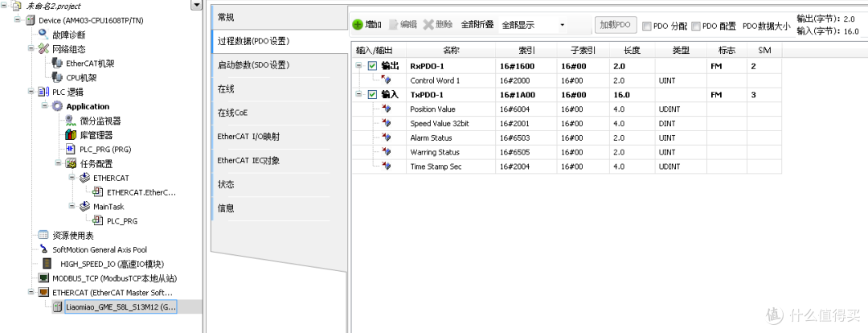This screenshot has width=868, height=333.
Task: Click the 名称 column header
Action: pos(451,51)
